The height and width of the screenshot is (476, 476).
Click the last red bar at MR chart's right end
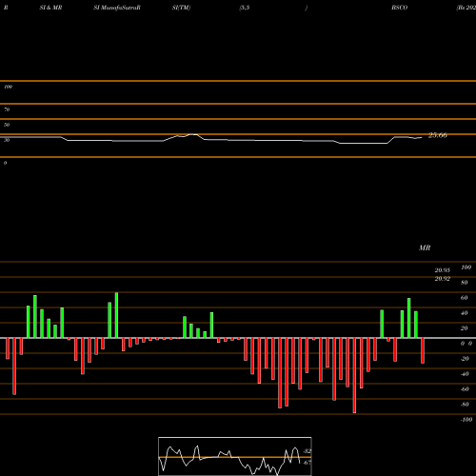[423, 350]
